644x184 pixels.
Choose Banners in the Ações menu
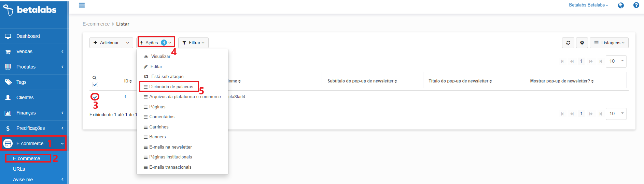pos(157,137)
